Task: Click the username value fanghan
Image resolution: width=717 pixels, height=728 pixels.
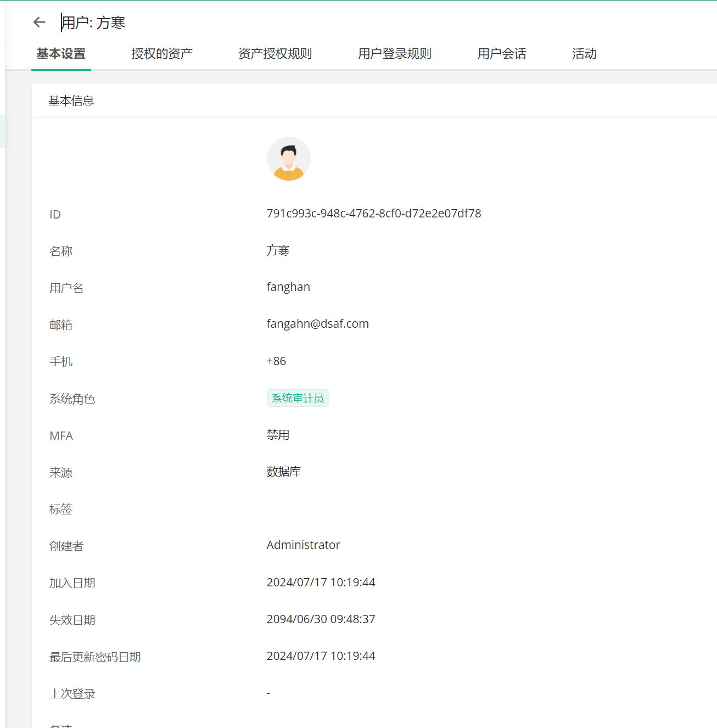Action: 288,287
